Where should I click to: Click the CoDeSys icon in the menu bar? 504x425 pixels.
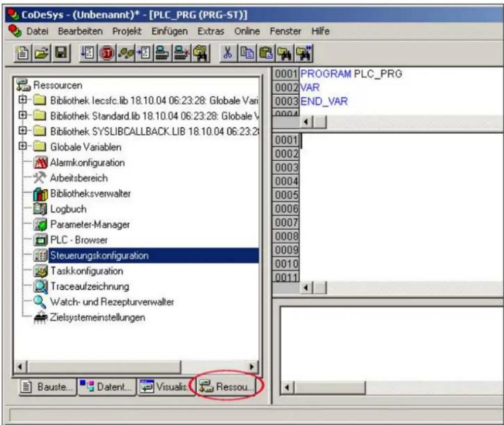point(15,31)
